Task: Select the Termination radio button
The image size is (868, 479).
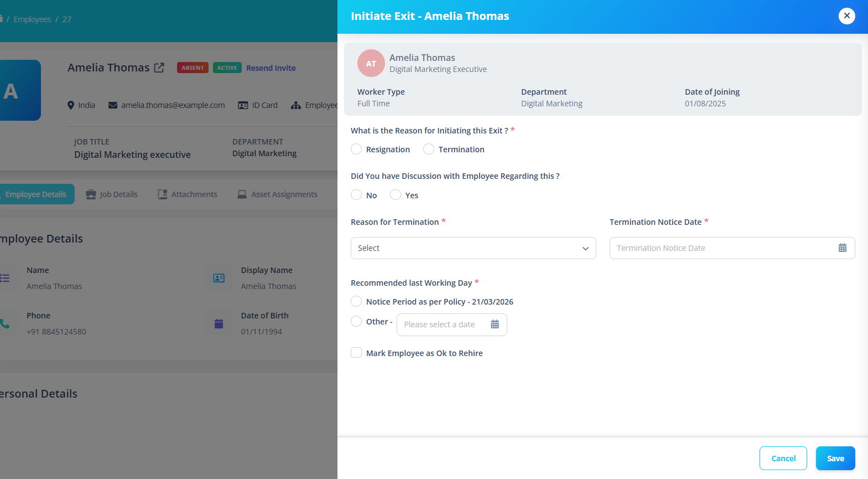Action: click(x=429, y=150)
